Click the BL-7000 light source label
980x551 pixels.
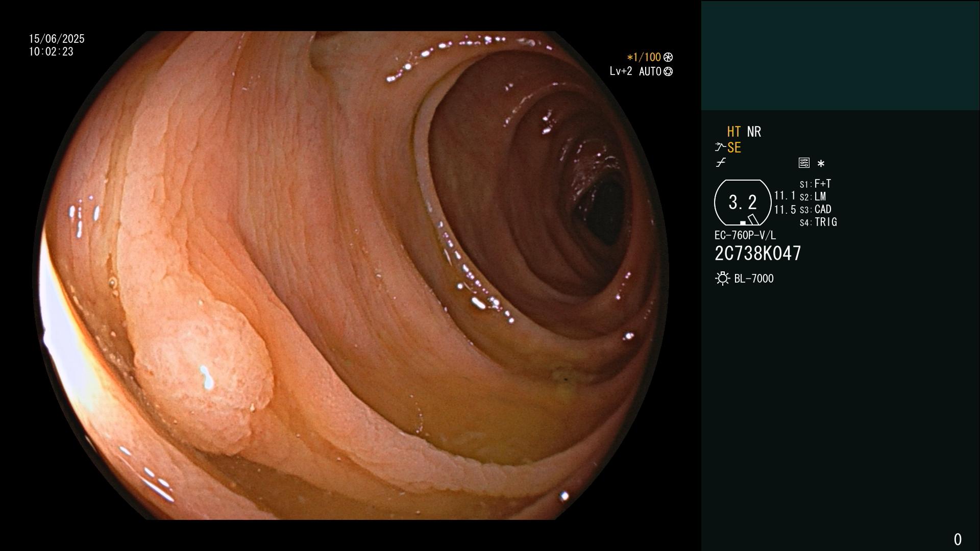tap(754, 279)
